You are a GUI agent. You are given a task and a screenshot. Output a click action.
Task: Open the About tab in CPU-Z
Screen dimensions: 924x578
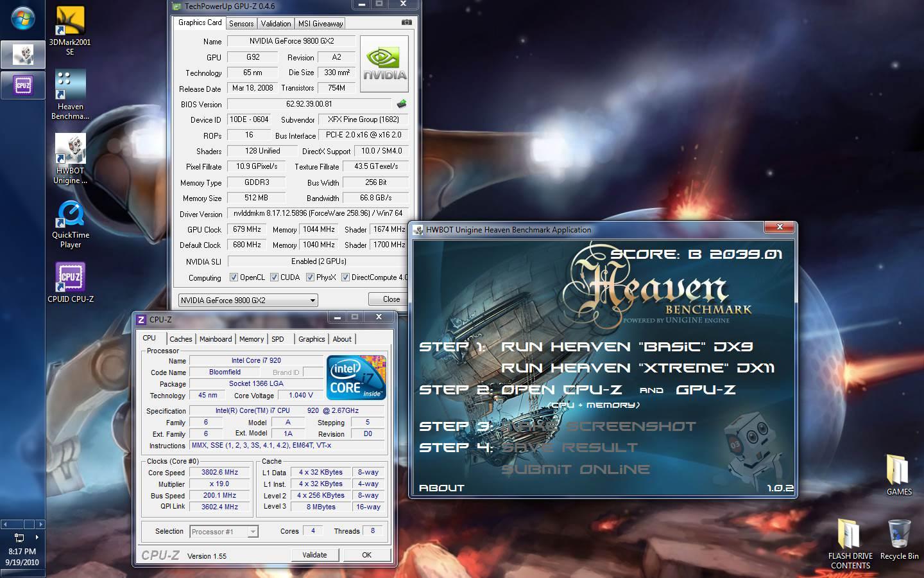pyautogui.click(x=342, y=339)
